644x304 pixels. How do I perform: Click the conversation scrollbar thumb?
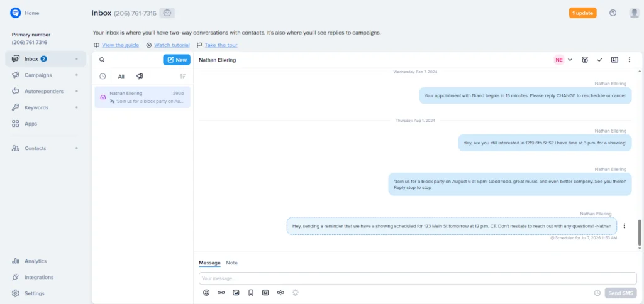pyautogui.click(x=640, y=232)
